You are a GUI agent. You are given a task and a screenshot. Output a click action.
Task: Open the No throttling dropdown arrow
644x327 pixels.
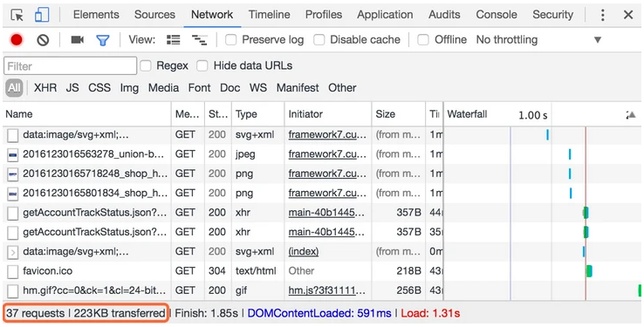tap(598, 40)
